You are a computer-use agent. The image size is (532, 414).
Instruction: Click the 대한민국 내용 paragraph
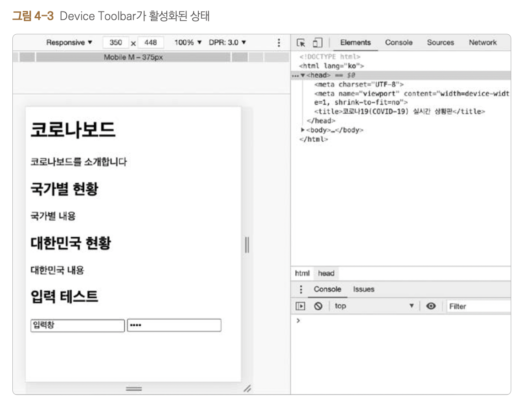point(57,270)
